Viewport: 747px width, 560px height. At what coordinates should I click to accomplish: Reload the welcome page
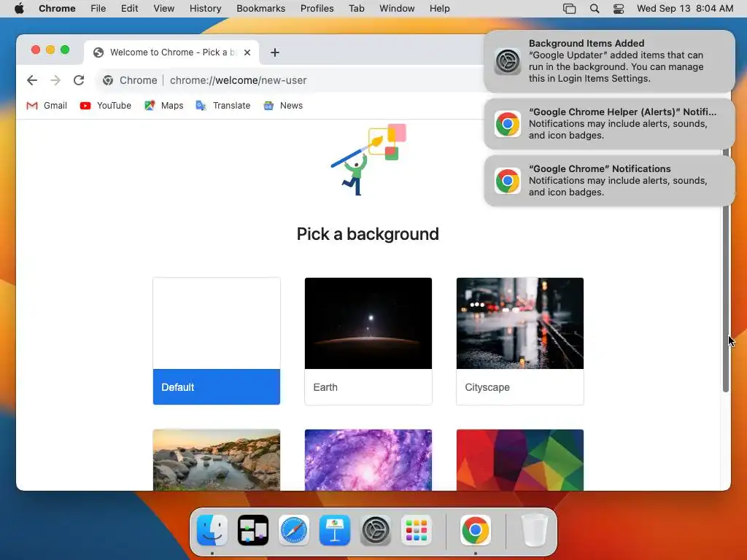tap(79, 80)
